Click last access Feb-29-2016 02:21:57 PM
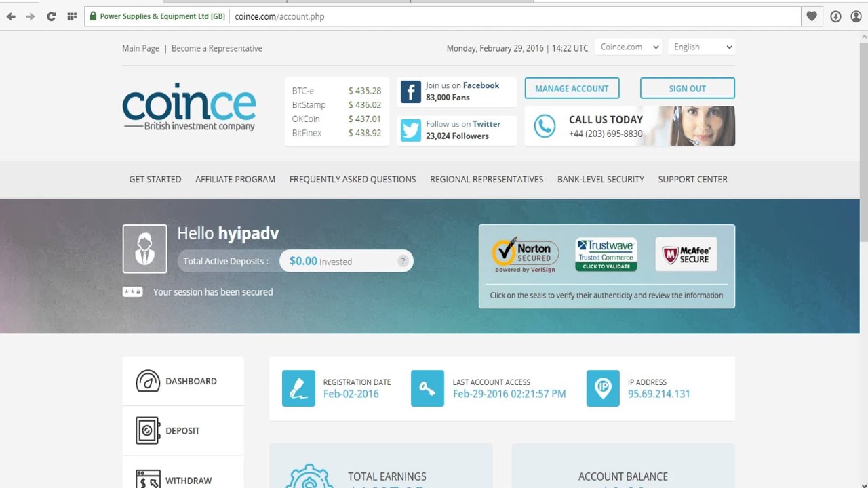868x488 pixels. [509, 394]
